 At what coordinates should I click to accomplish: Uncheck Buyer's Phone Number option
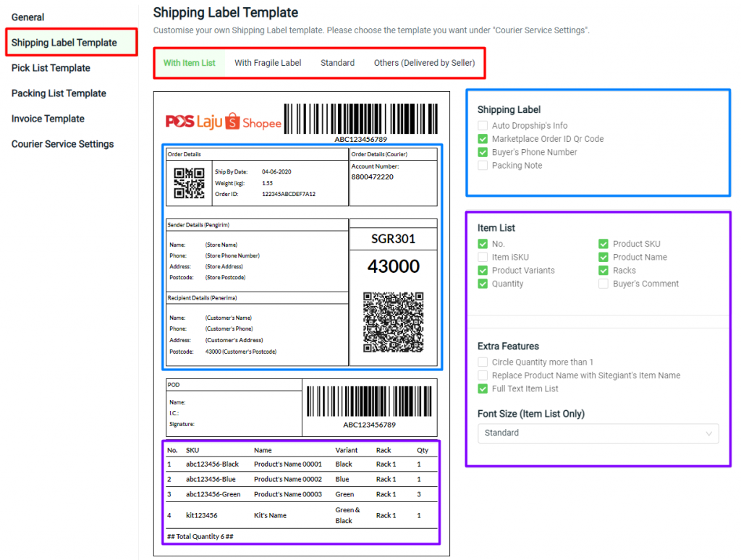pos(482,152)
